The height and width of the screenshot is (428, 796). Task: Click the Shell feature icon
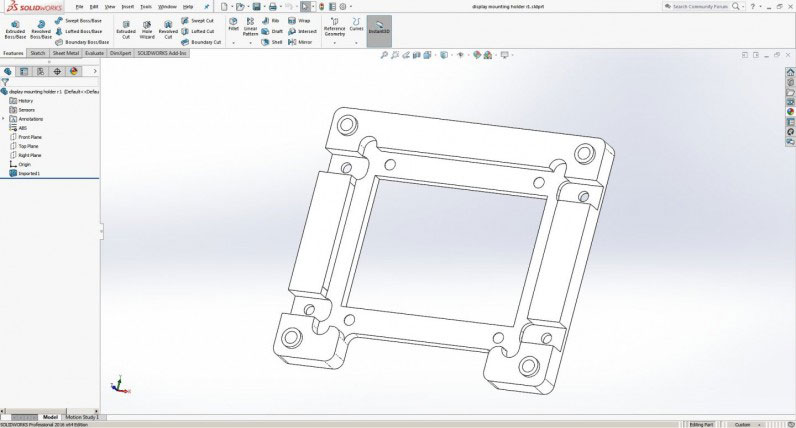tap(274, 42)
